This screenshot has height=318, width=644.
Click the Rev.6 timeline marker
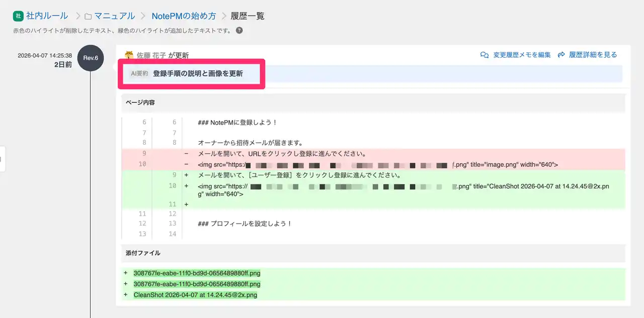tap(91, 58)
